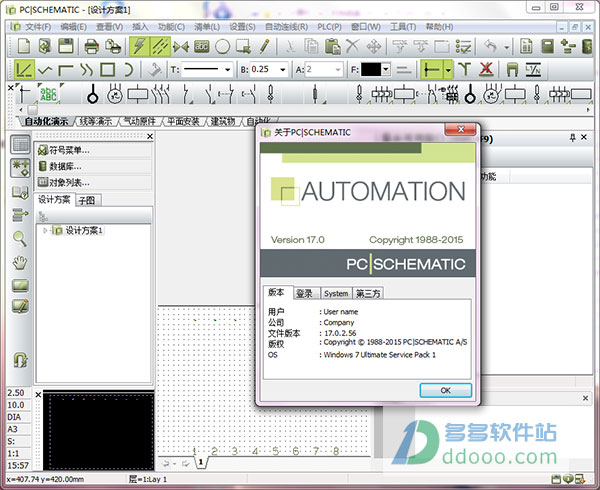Toggle the Symbols lightning tool
Image resolution: width=600 pixels, height=490 pixels.
[139, 47]
